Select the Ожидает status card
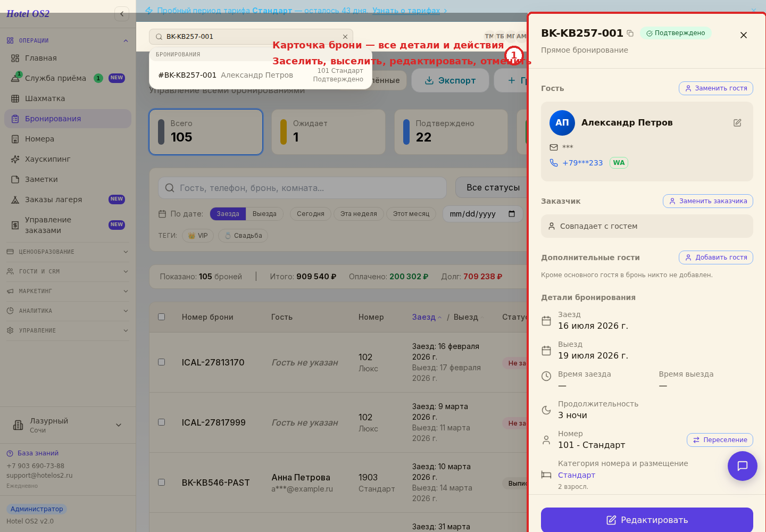Screen dimensions: 766x532 tap(328, 132)
